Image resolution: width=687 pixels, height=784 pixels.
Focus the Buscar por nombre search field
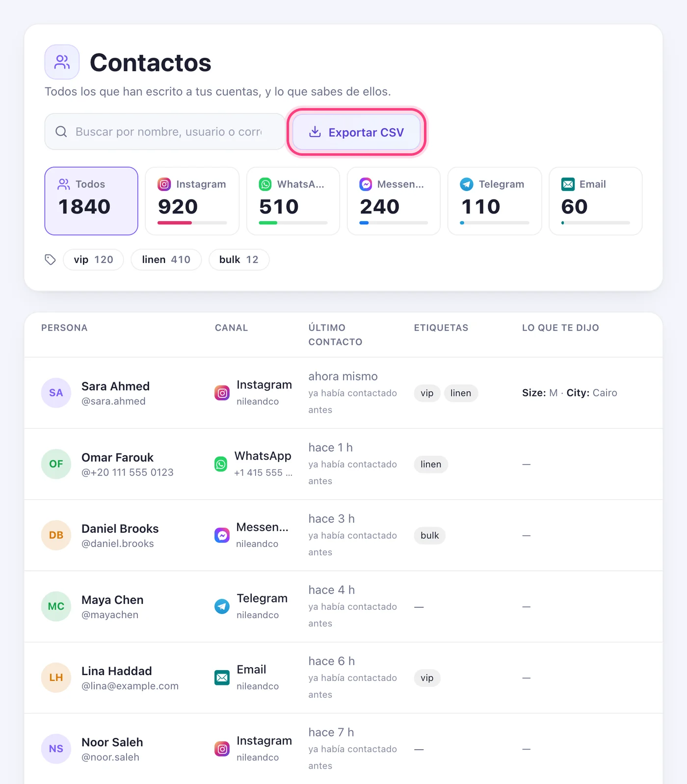(165, 131)
